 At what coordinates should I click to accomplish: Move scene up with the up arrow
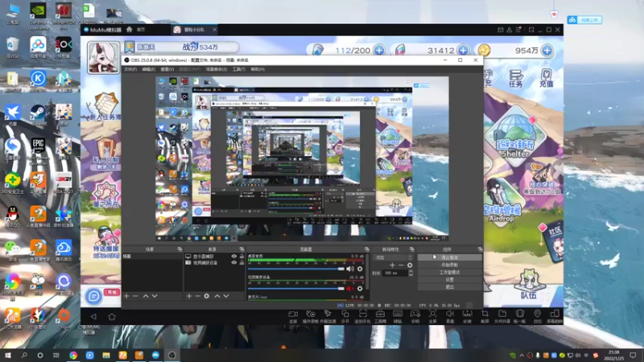146,296
